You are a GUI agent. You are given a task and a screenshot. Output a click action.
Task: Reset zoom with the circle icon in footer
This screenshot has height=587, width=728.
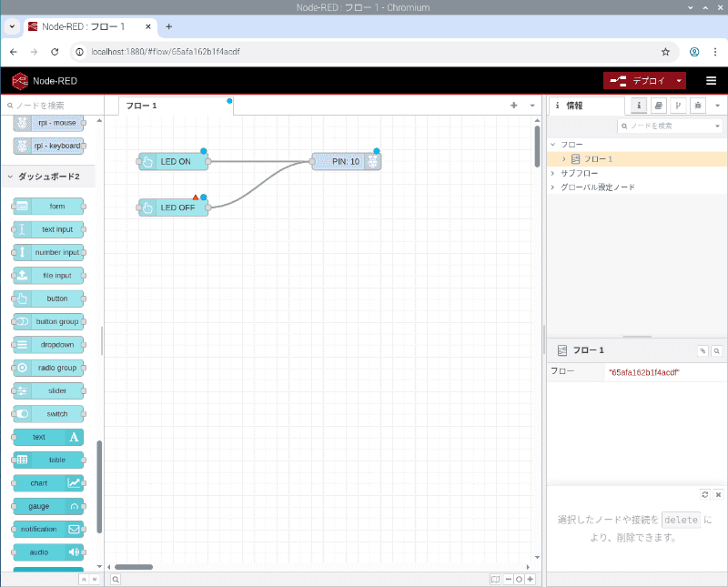[519, 579]
